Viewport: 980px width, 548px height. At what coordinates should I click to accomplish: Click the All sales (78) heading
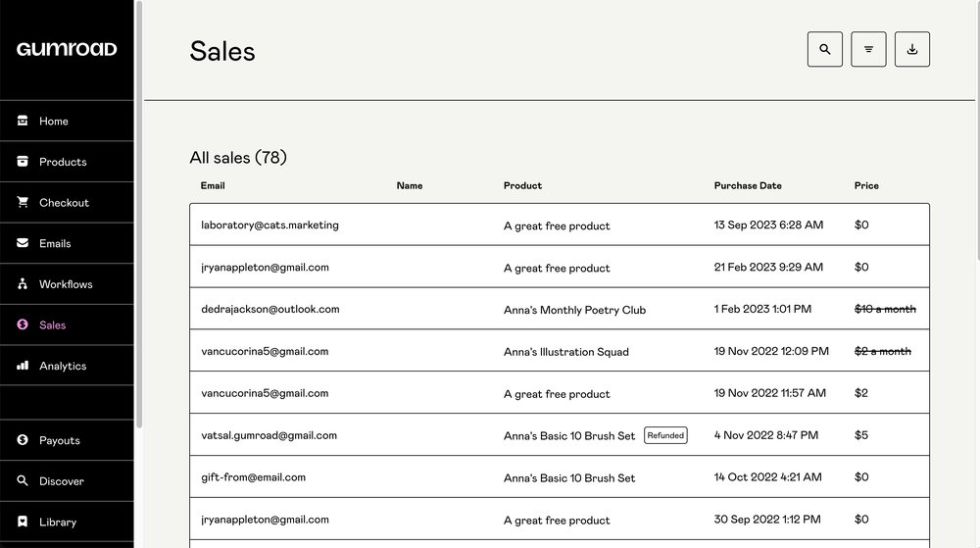click(238, 158)
